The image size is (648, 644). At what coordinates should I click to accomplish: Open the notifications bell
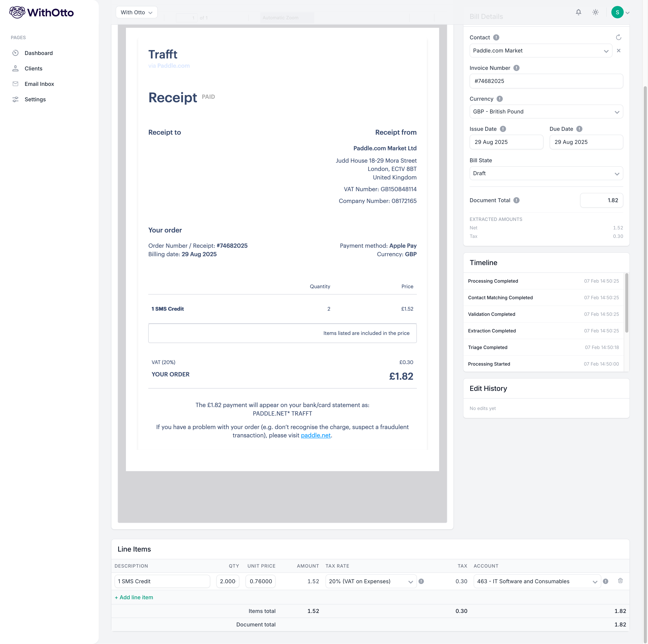click(579, 12)
